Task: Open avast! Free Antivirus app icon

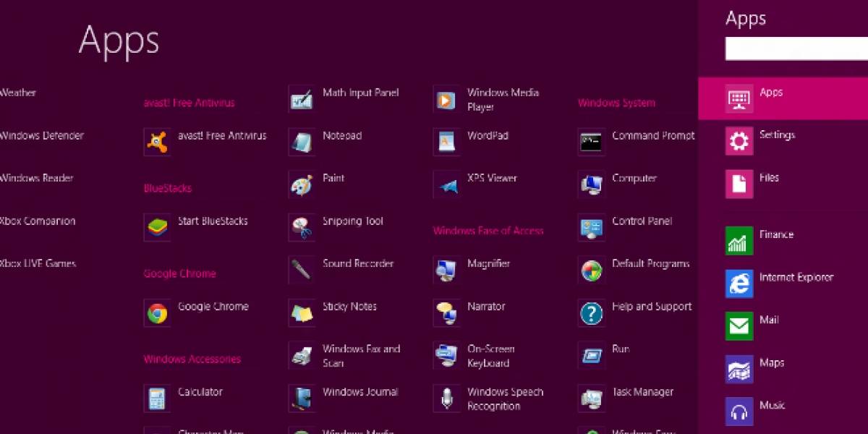Action: pyautogui.click(x=158, y=142)
